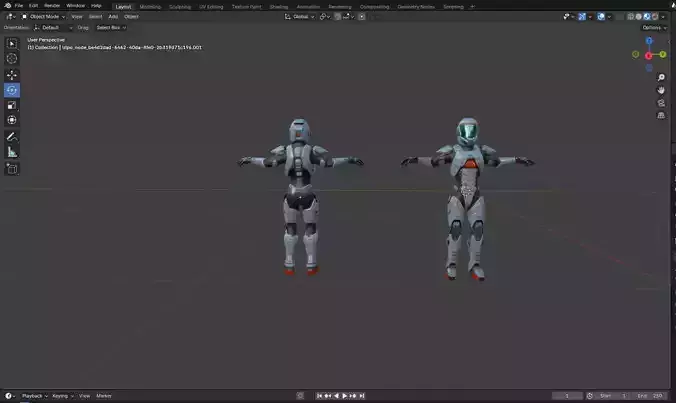The height and width of the screenshot is (403, 676).
Task: Toggle snapping magnet button
Action: [x=338, y=17]
